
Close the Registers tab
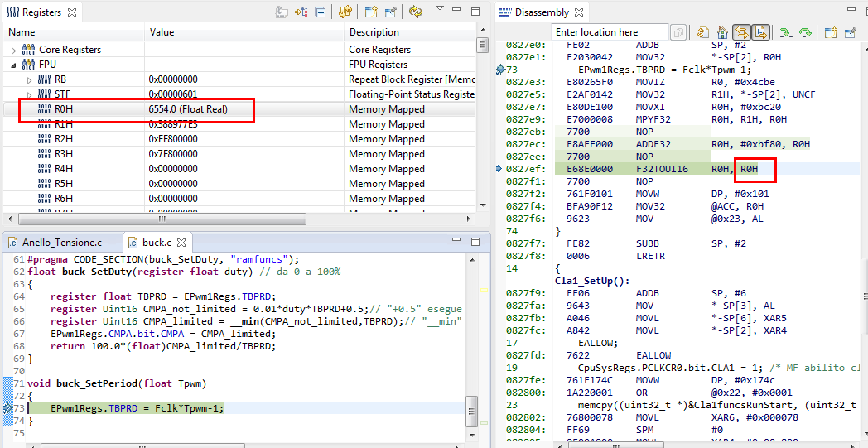(x=71, y=12)
